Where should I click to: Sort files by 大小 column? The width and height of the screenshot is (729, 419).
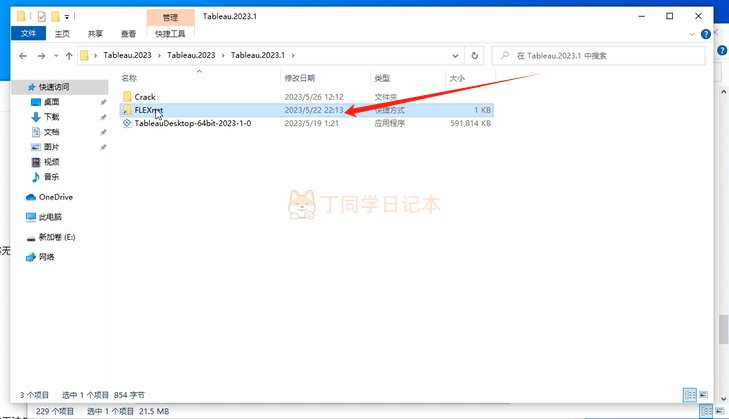pyautogui.click(x=470, y=78)
